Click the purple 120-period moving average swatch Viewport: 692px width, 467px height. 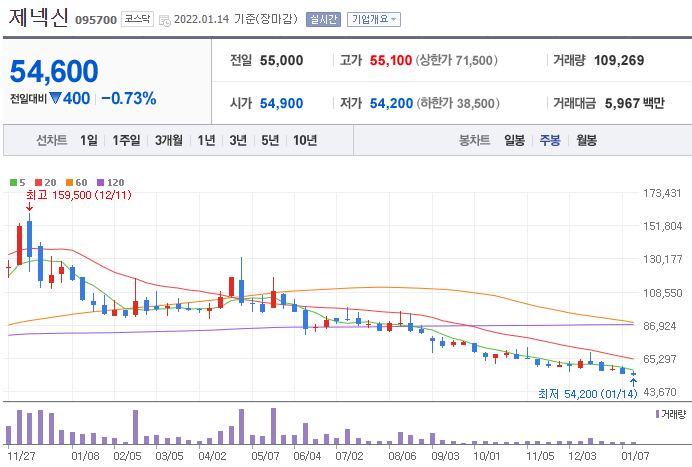pyautogui.click(x=100, y=182)
